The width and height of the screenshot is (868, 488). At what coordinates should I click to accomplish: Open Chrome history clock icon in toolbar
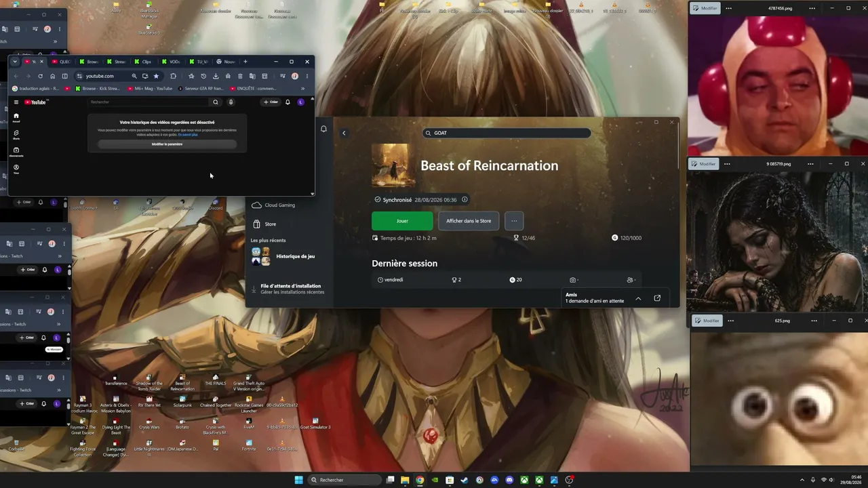[203, 76]
